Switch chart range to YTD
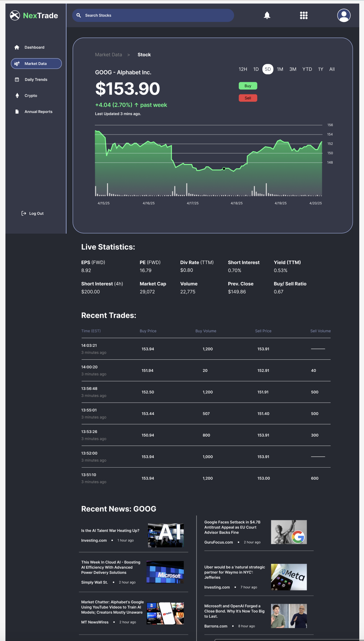 click(307, 69)
